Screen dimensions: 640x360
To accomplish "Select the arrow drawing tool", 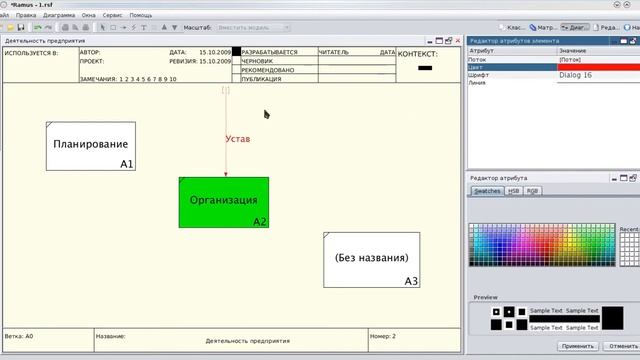I will pos(123,27).
